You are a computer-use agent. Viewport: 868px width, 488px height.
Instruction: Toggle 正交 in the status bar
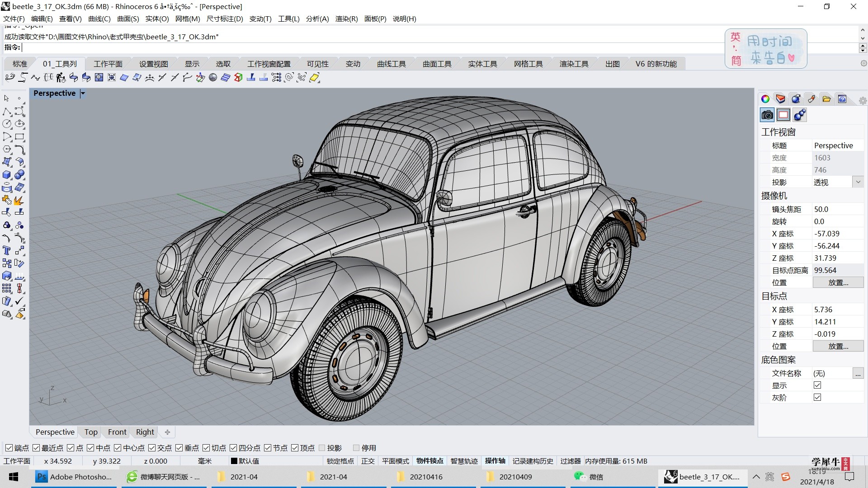[x=368, y=461]
